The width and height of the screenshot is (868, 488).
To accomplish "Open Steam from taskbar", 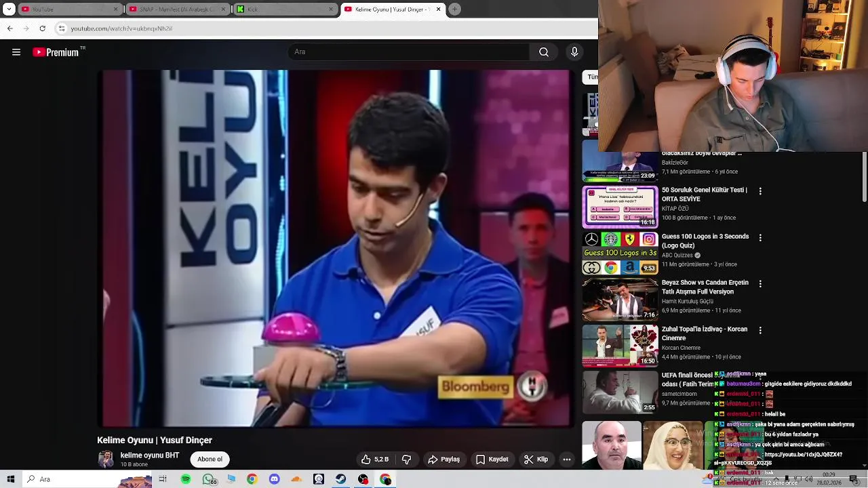I will [x=340, y=479].
